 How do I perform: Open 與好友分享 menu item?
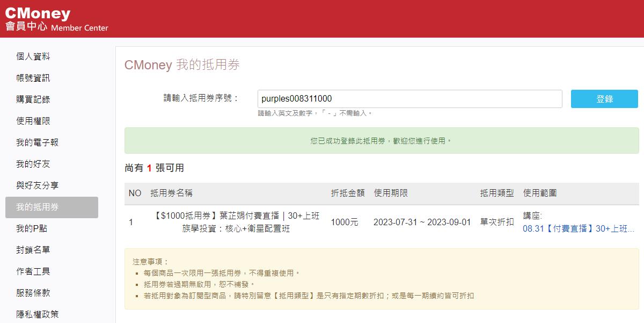(37, 185)
